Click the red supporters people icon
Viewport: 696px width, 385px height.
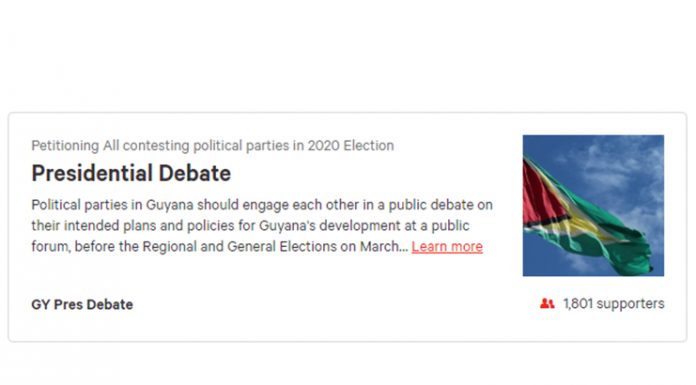tap(547, 304)
